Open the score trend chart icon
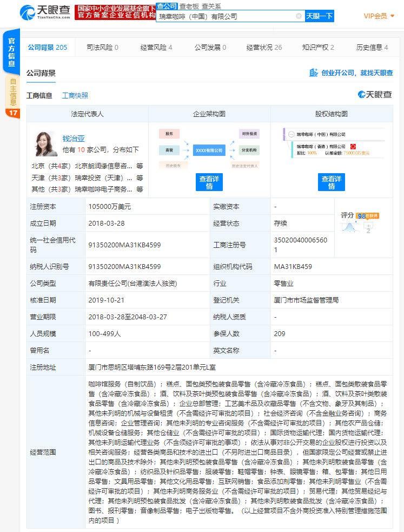Image resolution: width=404 pixels, height=532 pixels. (350, 227)
